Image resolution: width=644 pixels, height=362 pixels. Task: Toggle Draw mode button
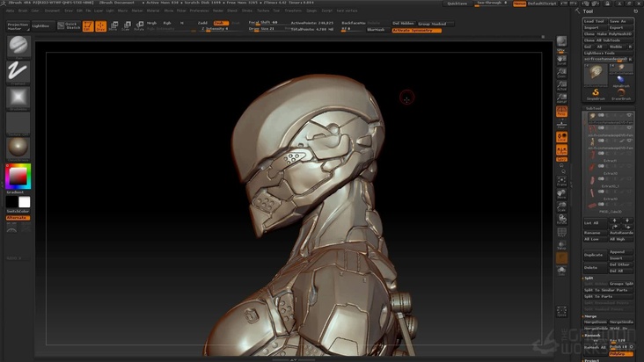[x=100, y=26]
